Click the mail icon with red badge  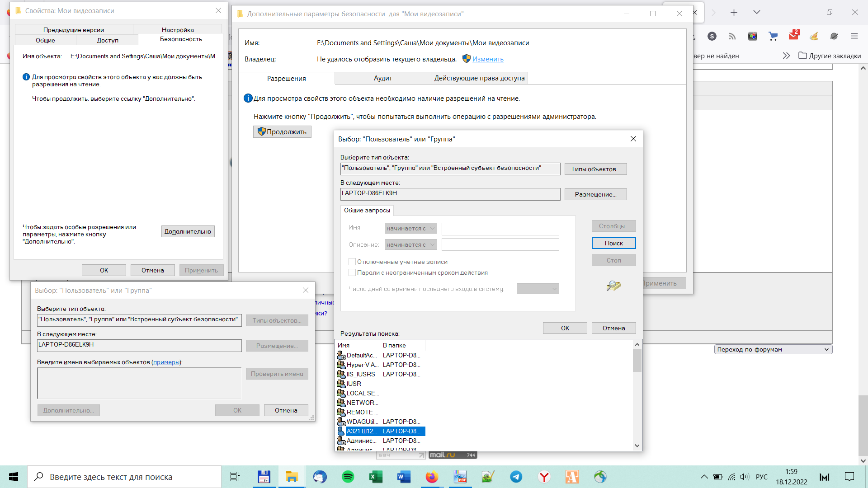[793, 36]
